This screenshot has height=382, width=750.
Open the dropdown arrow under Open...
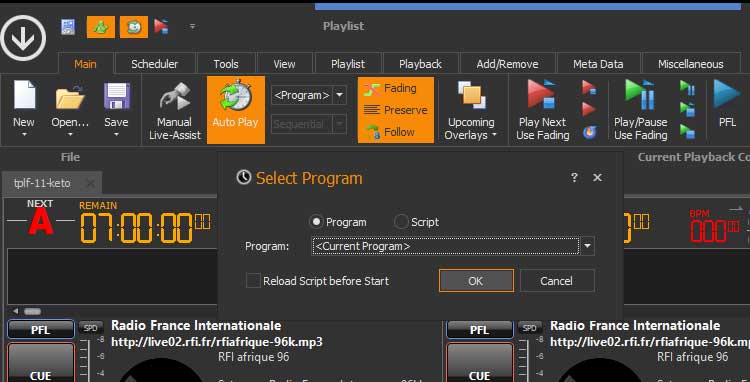click(x=70, y=135)
